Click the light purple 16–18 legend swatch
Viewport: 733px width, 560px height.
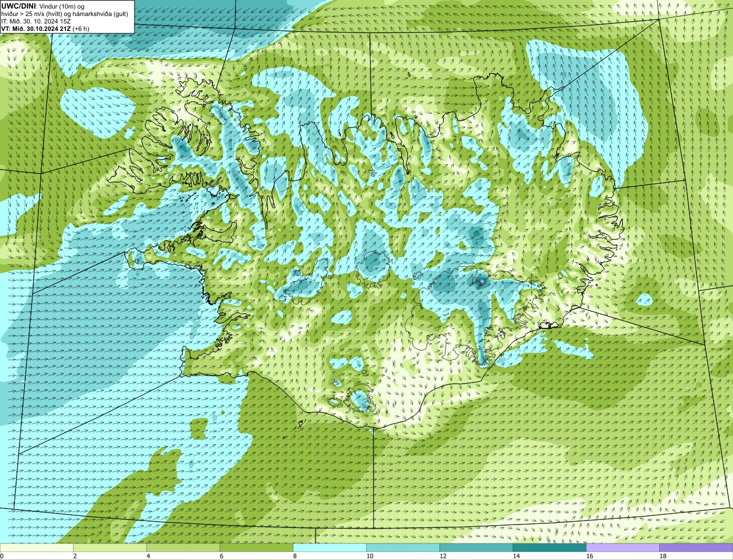coord(623,548)
